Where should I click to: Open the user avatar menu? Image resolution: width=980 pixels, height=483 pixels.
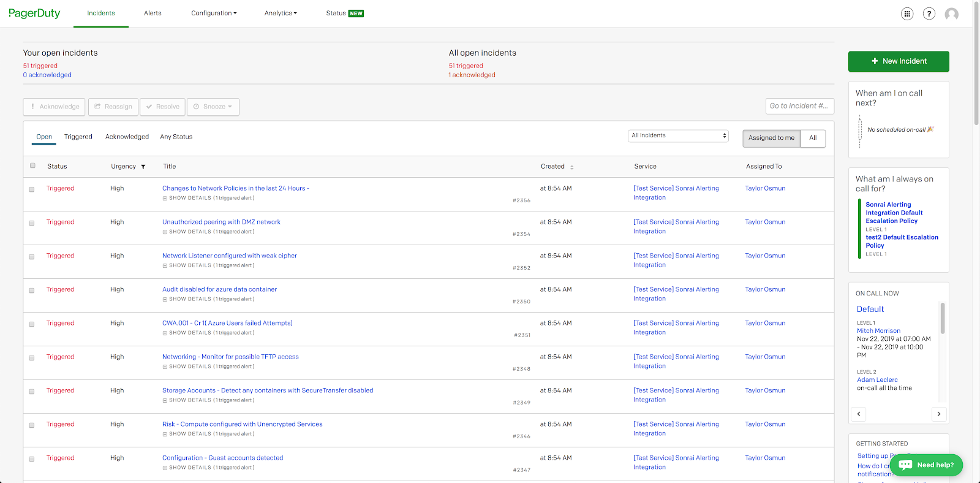click(x=951, y=13)
